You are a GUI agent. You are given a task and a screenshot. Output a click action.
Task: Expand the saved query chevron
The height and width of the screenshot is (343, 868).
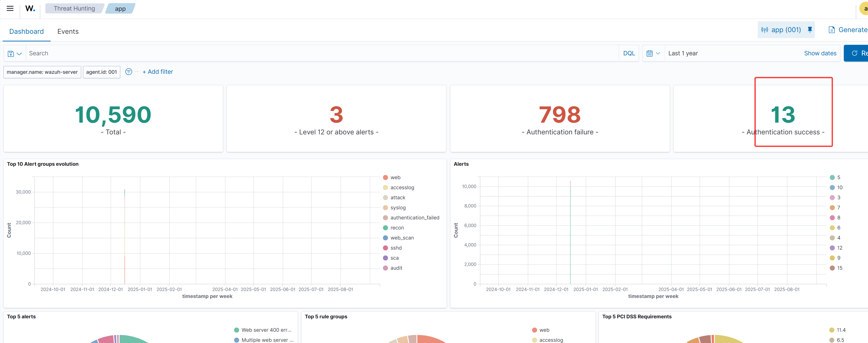click(19, 53)
